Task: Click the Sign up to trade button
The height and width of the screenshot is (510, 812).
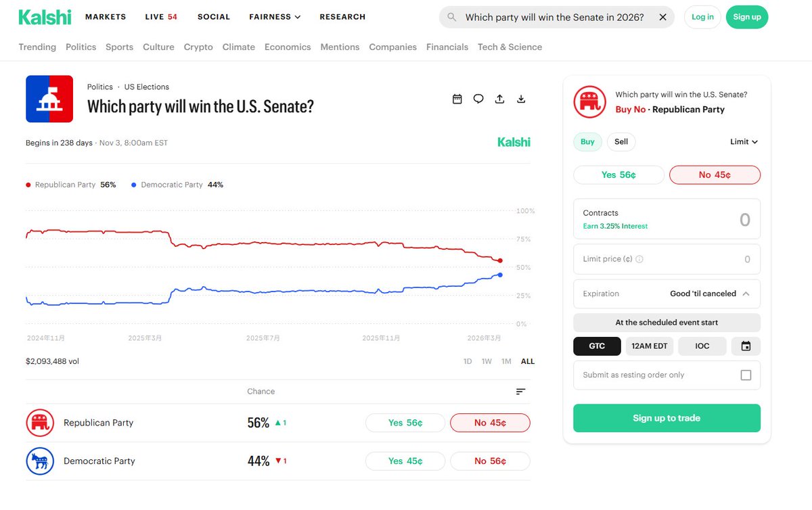Action: tap(667, 418)
